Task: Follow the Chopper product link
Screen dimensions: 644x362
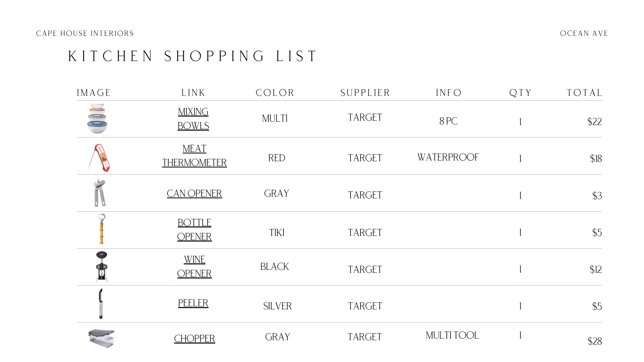Action: coord(195,339)
